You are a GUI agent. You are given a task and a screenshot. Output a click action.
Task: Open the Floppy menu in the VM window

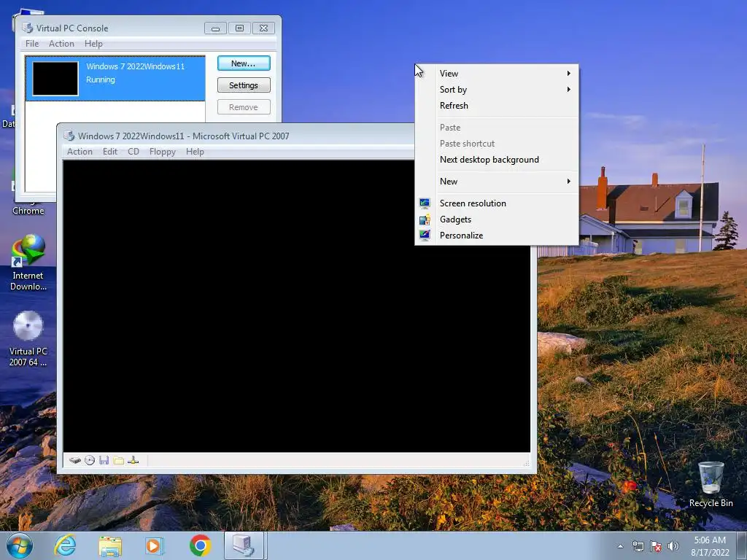[163, 152]
